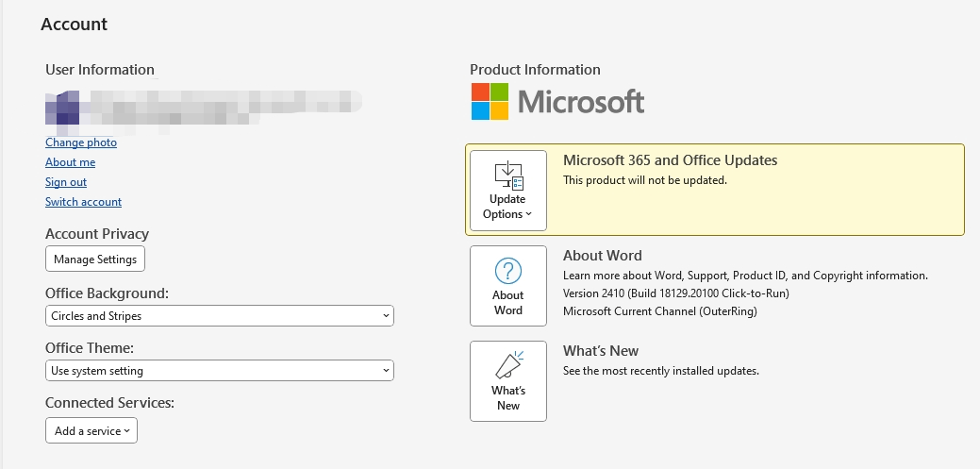Click the 'Account' page title

pyautogui.click(x=74, y=25)
